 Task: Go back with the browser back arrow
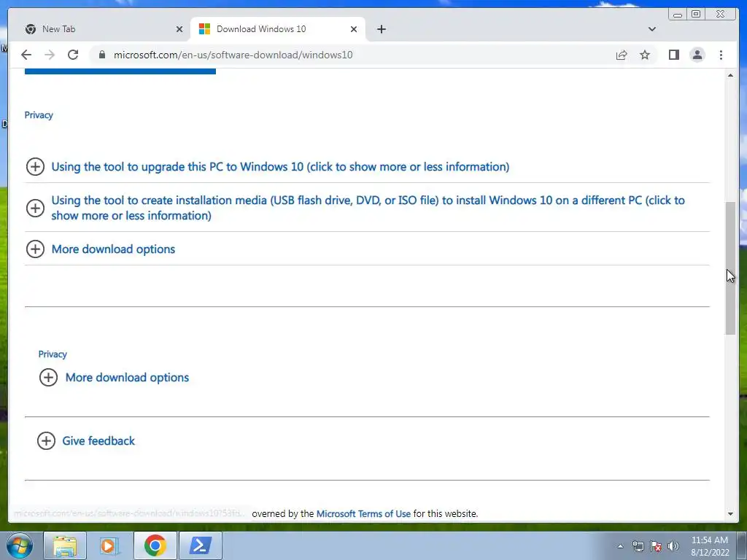coord(26,55)
